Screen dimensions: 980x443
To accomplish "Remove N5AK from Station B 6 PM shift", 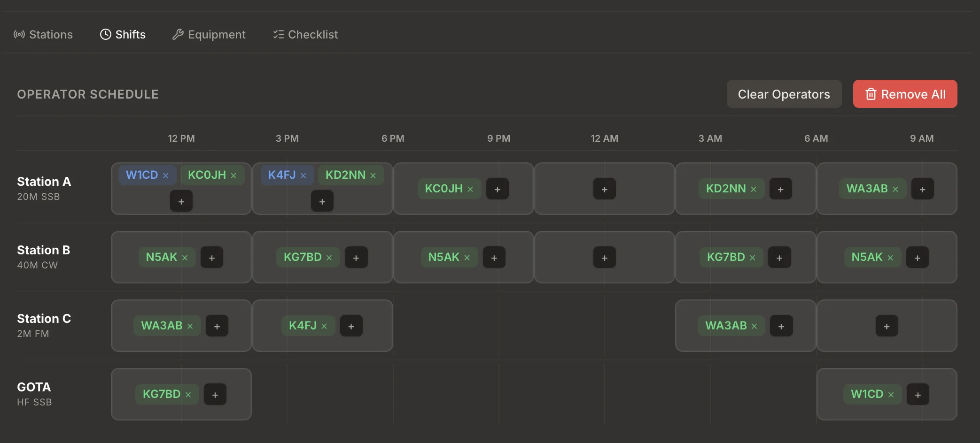I will point(467,258).
